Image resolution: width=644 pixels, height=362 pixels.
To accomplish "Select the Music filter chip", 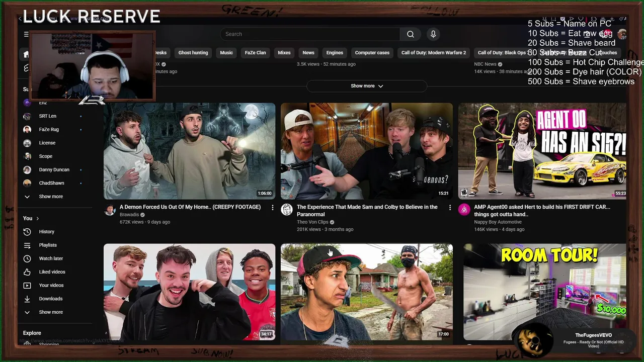I will tap(226, 53).
